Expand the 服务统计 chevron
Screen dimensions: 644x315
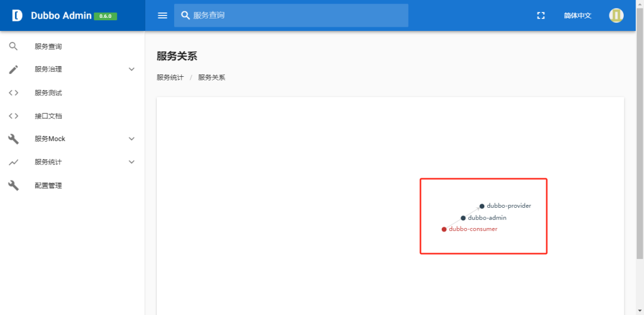pos(131,162)
